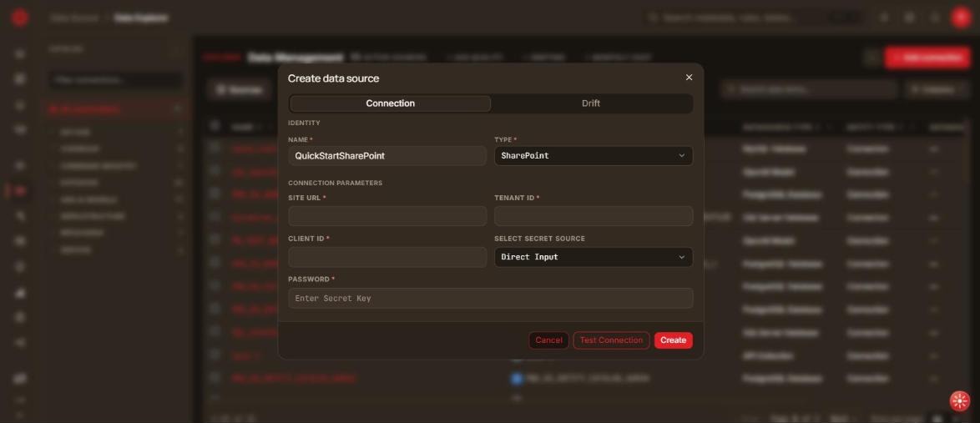This screenshot has height=423, width=980.
Task: Click the Name field containing QuickStartSharePoint
Action: pos(386,155)
